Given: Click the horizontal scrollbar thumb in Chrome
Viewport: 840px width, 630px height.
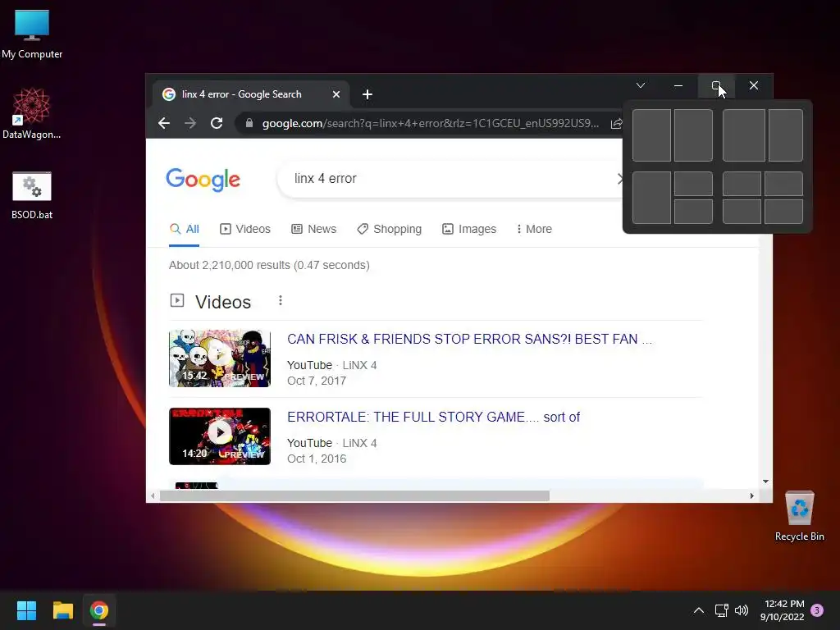Looking at the screenshot, I should [x=354, y=496].
